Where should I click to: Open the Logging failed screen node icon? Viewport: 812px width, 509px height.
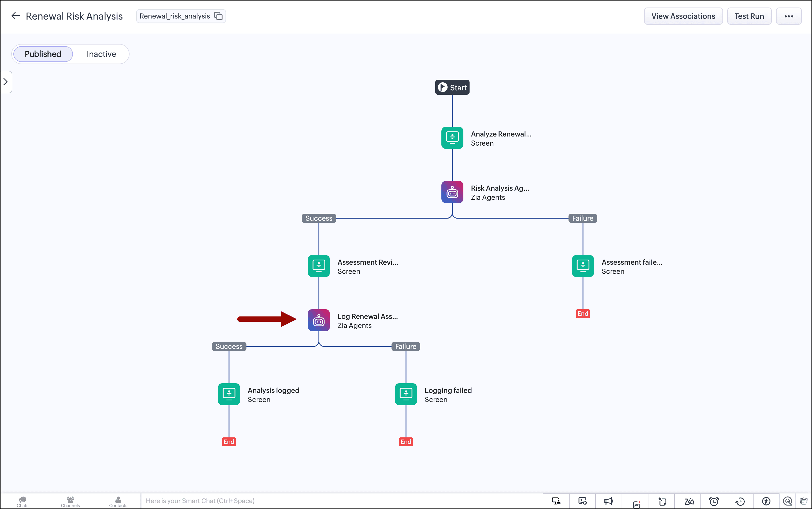pos(406,394)
